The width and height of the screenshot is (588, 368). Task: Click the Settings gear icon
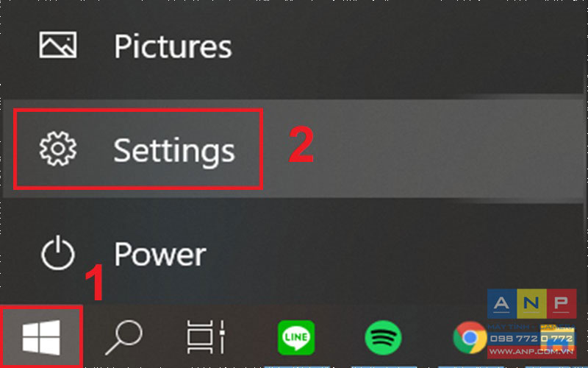pyautogui.click(x=58, y=149)
